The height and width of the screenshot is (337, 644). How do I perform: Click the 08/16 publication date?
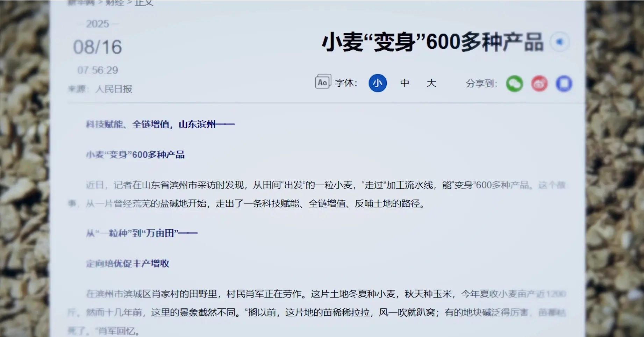pos(98,47)
